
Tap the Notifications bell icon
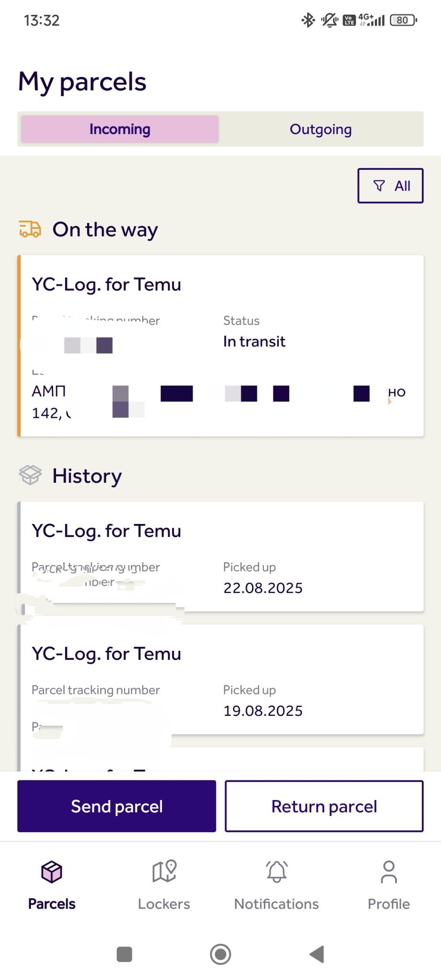[277, 872]
